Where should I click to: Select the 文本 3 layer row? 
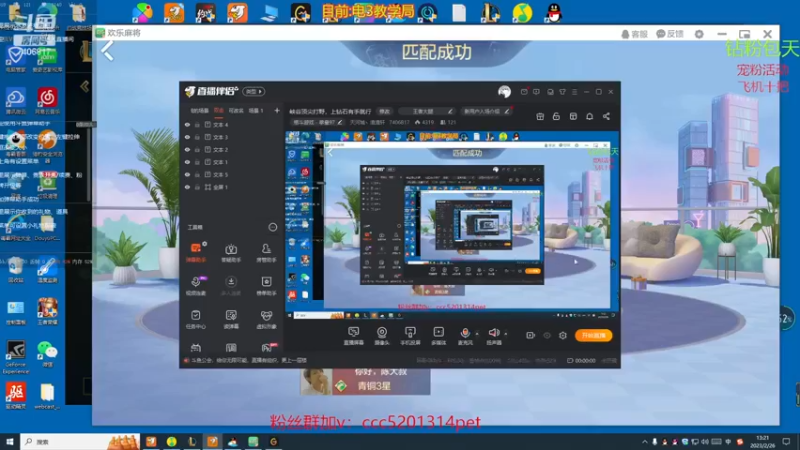coord(232,137)
